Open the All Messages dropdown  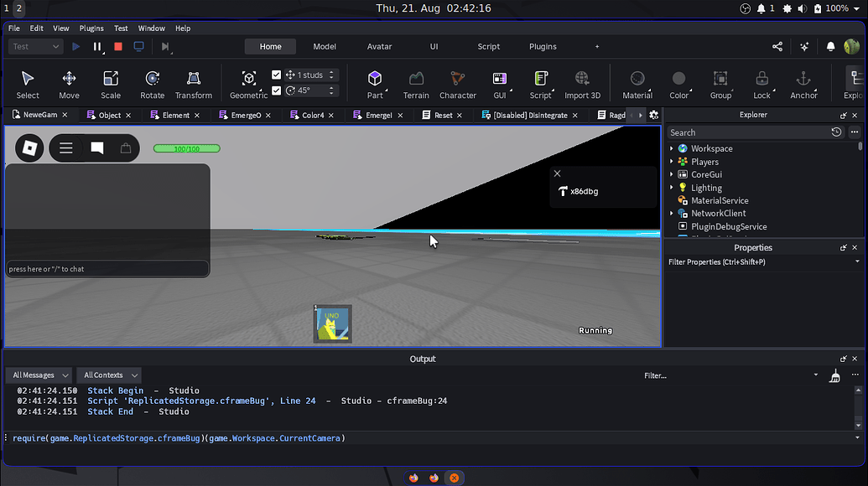click(39, 375)
